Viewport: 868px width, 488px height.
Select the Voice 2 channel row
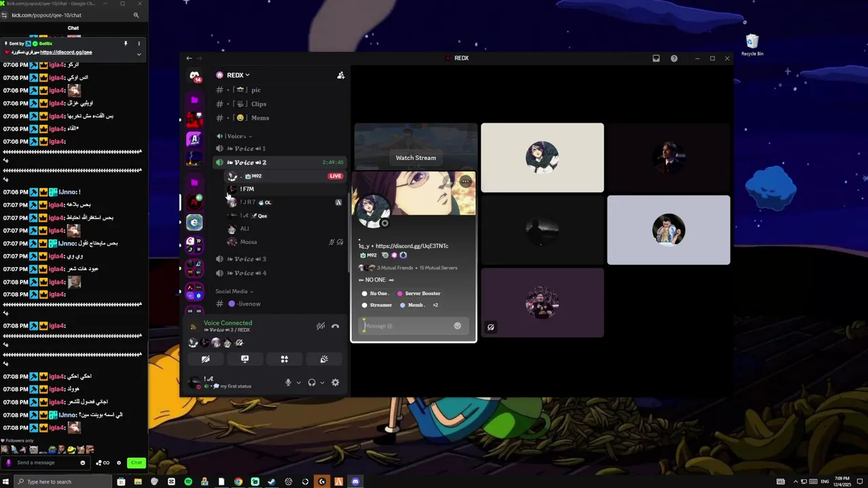click(x=281, y=163)
